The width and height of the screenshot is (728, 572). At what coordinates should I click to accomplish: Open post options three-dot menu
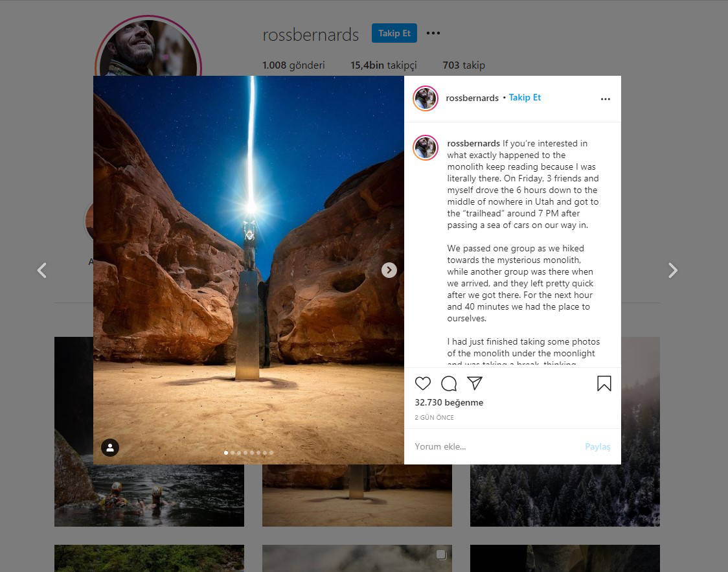pyautogui.click(x=605, y=99)
